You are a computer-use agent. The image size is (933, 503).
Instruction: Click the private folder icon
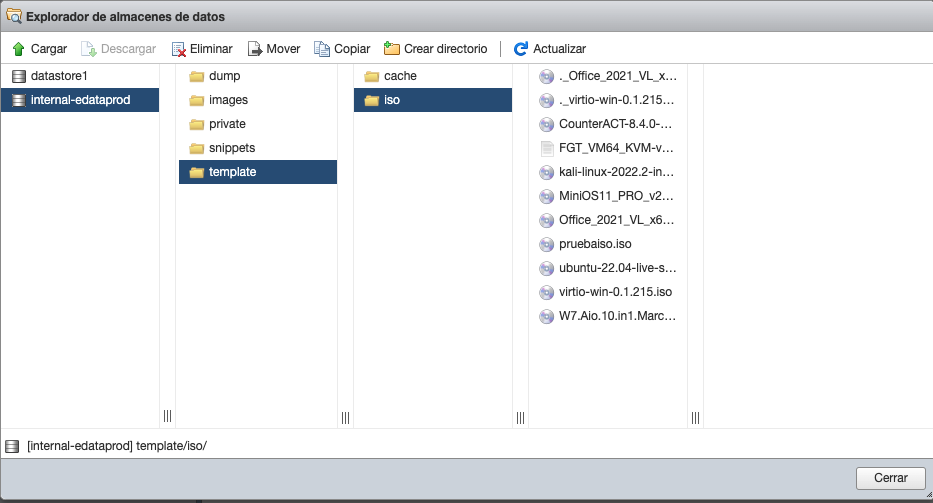[196, 124]
